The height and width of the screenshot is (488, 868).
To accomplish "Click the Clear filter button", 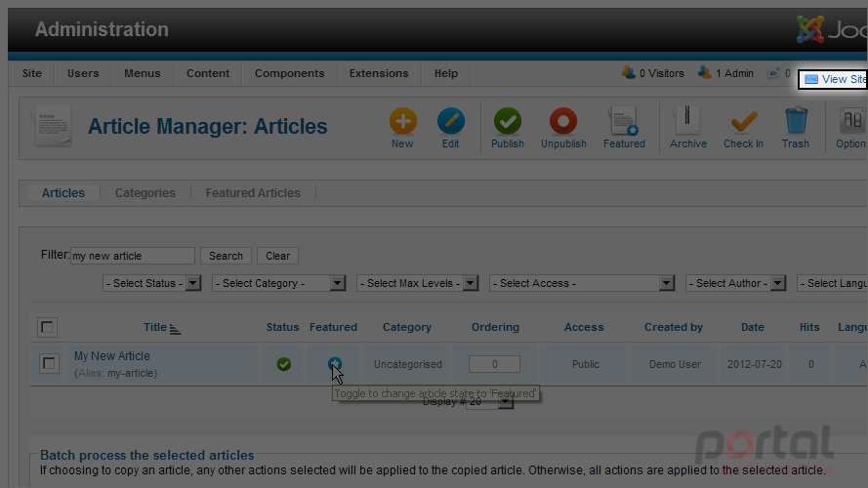I will click(x=278, y=256).
